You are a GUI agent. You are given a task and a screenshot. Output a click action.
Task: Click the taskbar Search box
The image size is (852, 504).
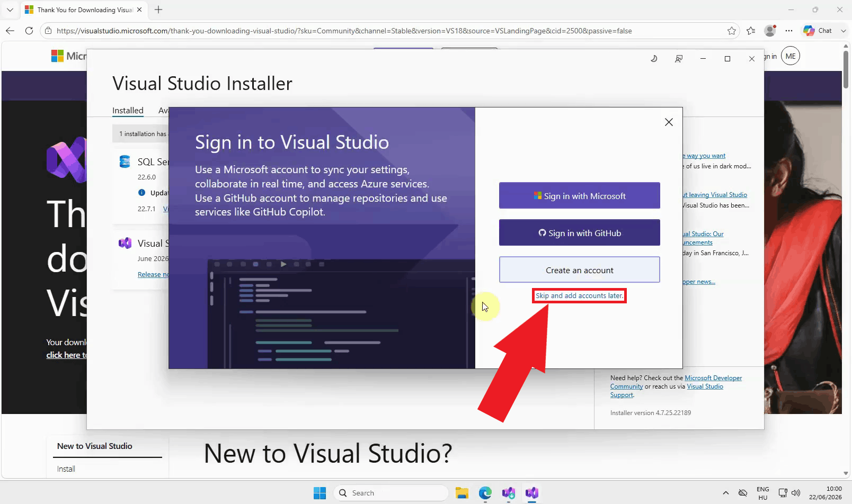click(391, 493)
